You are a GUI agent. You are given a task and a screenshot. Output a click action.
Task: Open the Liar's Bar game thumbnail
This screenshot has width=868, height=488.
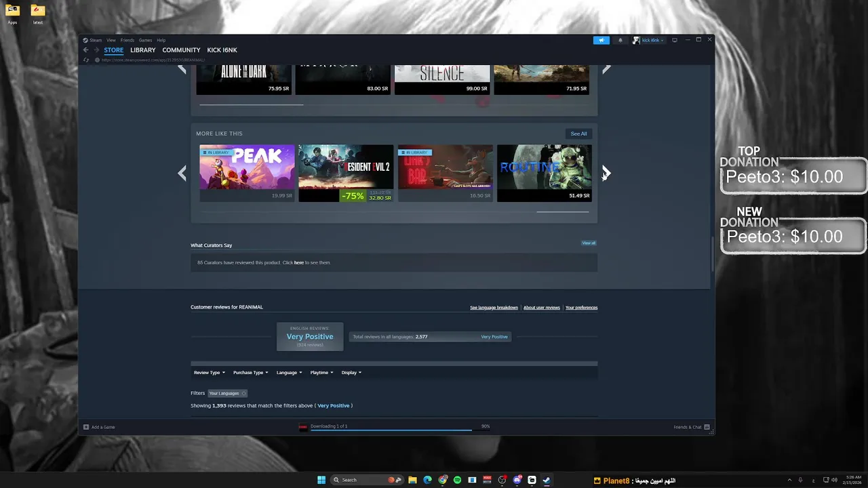pyautogui.click(x=446, y=173)
